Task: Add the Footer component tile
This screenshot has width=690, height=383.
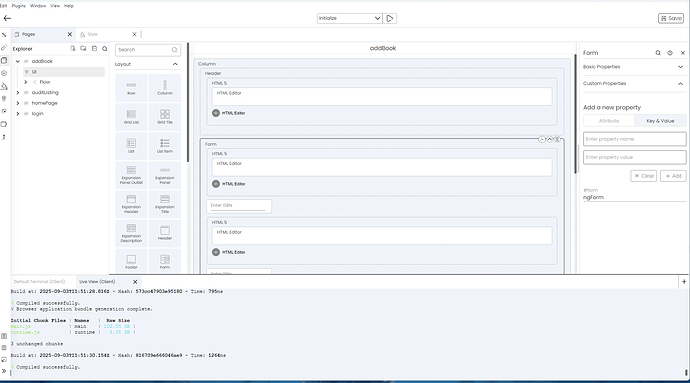Action: click(131, 261)
